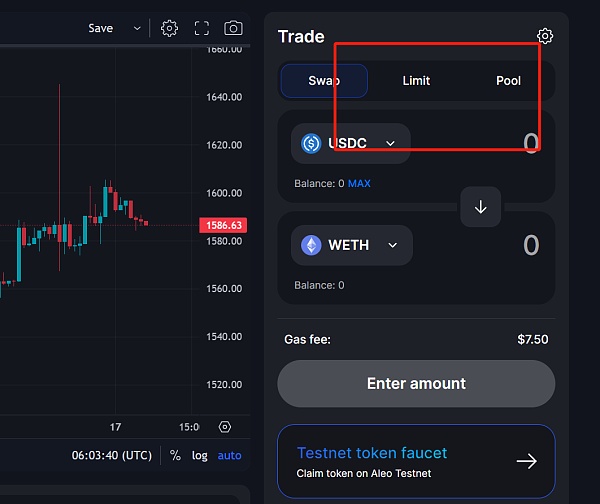Toggle auto scale on chart
The height and width of the screenshot is (504, 600).
coord(230,455)
